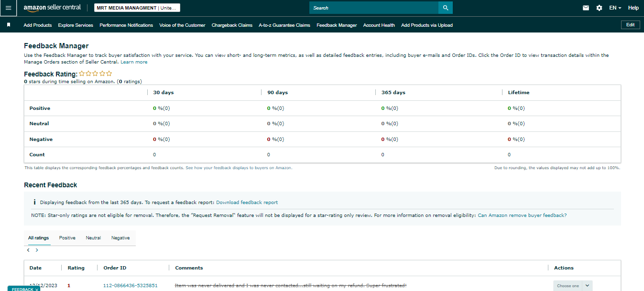
Task: Open the MRT MEDIA MANAGMENT account switcher
Action: tap(138, 8)
